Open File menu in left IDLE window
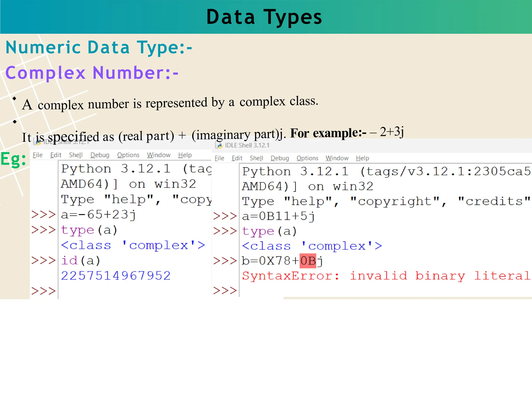Image resolution: width=532 pixels, height=399 pixels. (x=37, y=155)
